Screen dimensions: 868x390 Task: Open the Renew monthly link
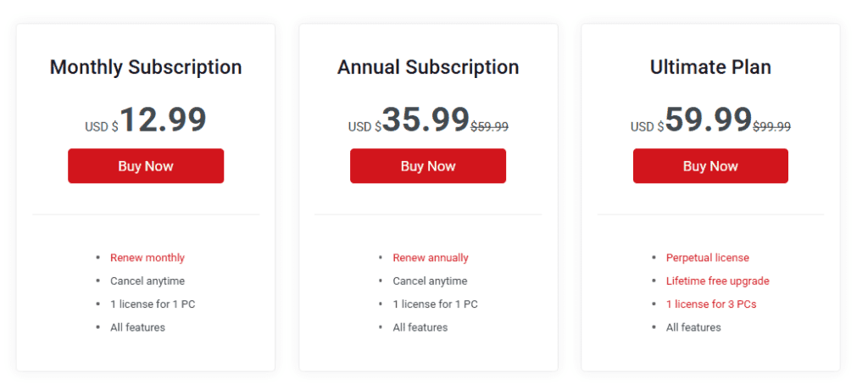(147, 258)
